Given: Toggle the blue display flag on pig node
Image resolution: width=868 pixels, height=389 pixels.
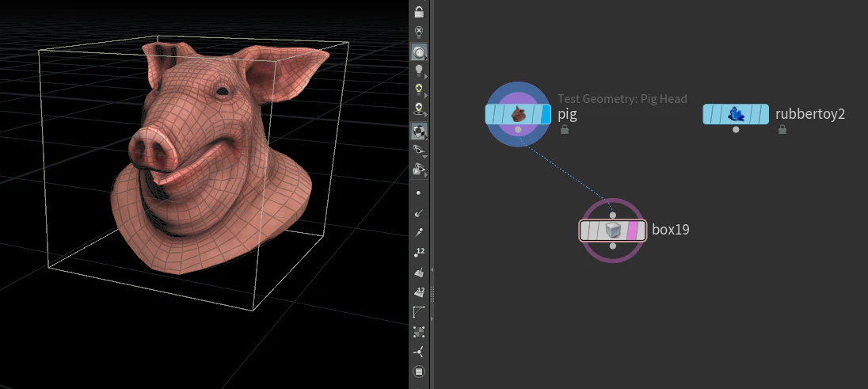Looking at the screenshot, I should 546,114.
